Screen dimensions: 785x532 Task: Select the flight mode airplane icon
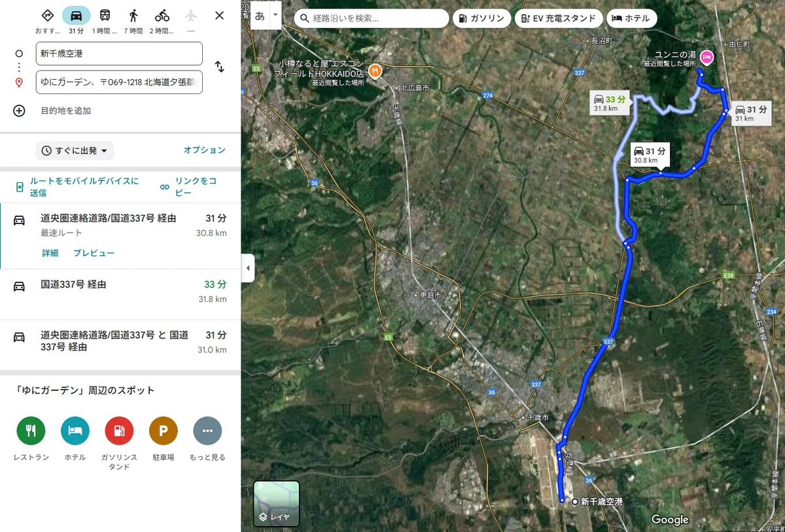coord(190,16)
